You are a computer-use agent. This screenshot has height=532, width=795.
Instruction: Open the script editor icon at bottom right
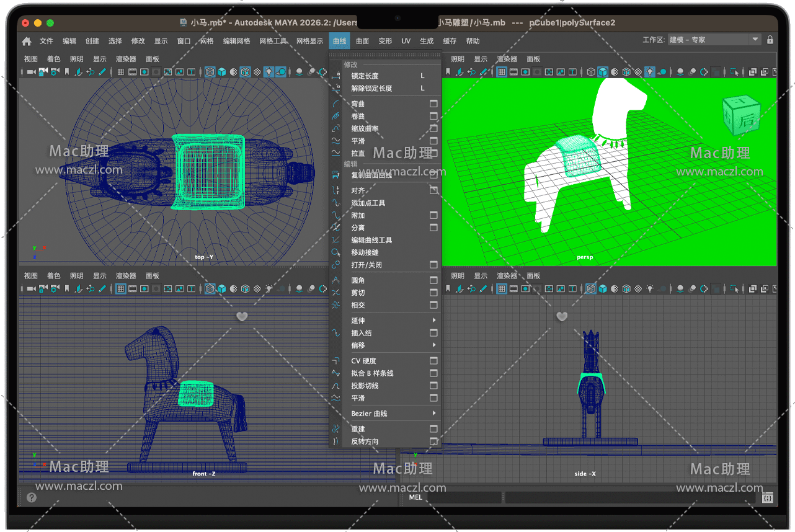[767, 497]
